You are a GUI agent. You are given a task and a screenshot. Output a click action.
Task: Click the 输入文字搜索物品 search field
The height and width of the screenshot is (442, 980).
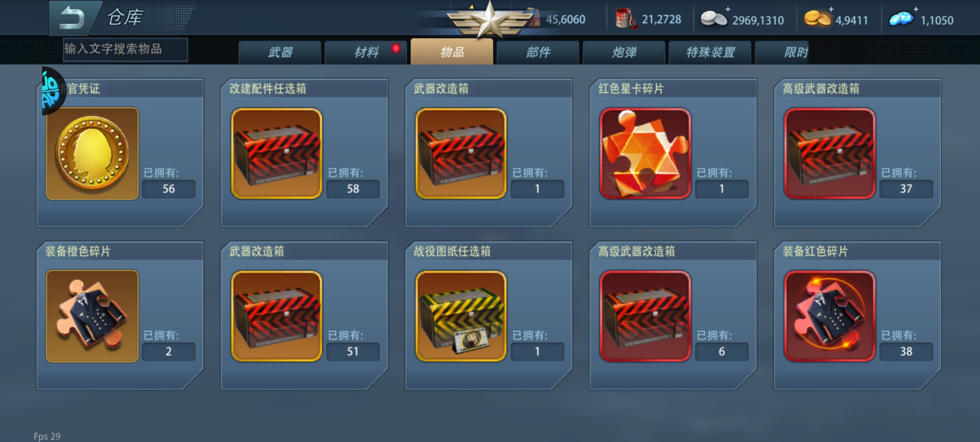point(125,50)
